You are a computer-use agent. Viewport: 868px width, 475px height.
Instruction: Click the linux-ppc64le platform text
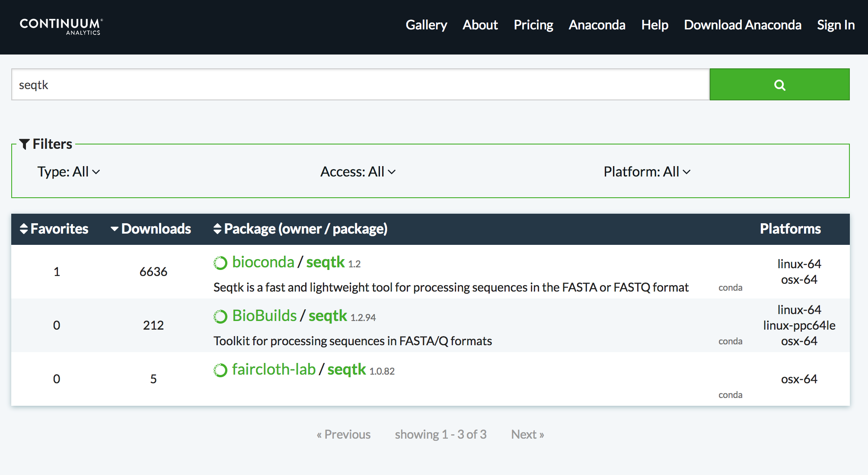pyautogui.click(x=799, y=325)
